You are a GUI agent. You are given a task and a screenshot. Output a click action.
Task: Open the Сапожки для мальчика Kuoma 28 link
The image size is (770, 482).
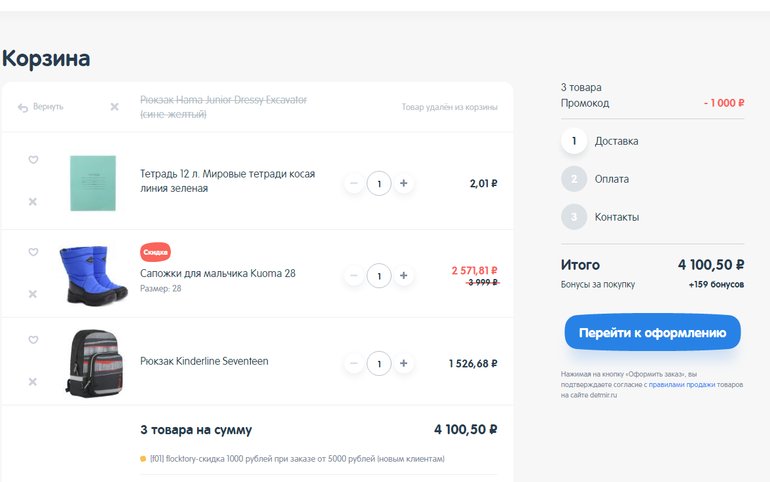217,273
